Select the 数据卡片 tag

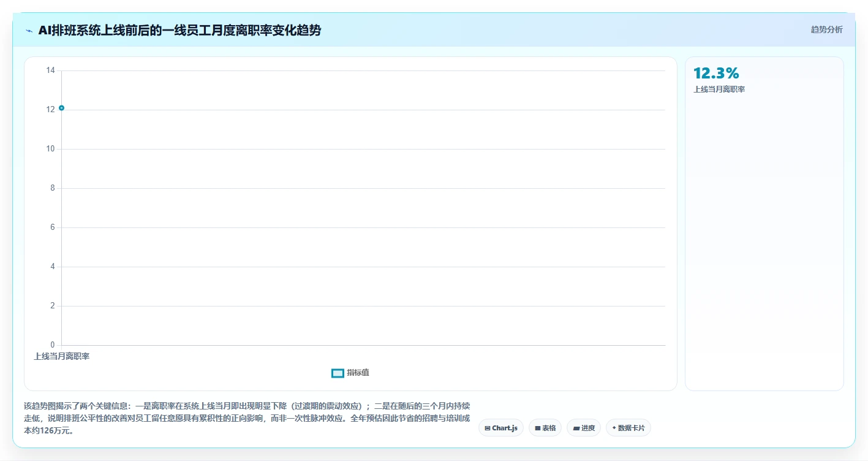(x=628, y=428)
